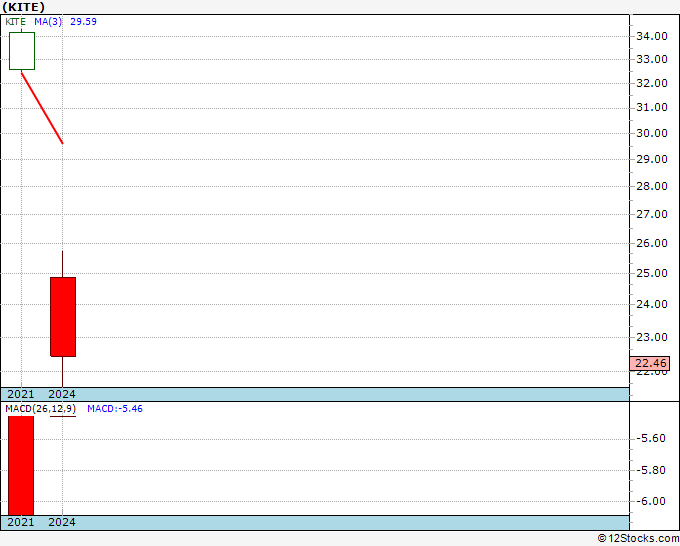Click the KITE legend label
The height and width of the screenshot is (546, 680).
[x=15, y=22]
